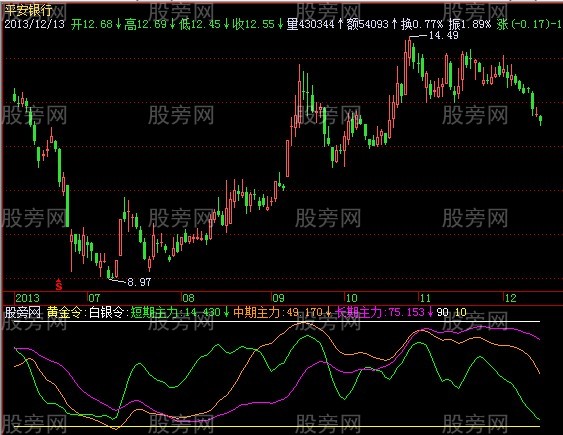Click the red S marker icon

point(59,284)
